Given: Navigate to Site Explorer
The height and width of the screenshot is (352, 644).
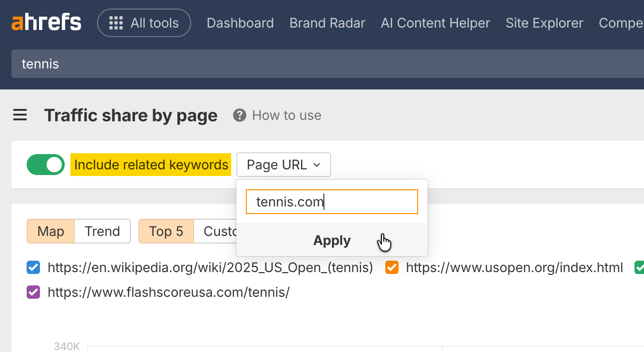Looking at the screenshot, I should point(544,23).
